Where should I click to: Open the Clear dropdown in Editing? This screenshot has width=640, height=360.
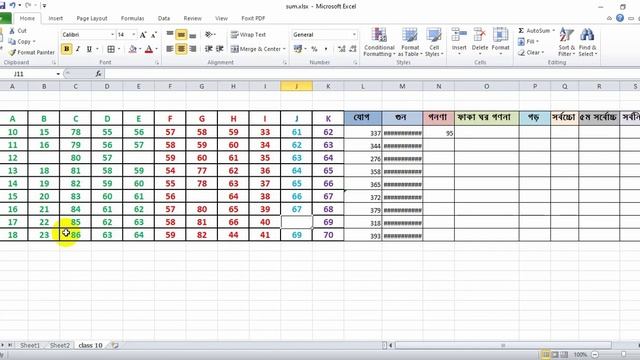point(531,52)
